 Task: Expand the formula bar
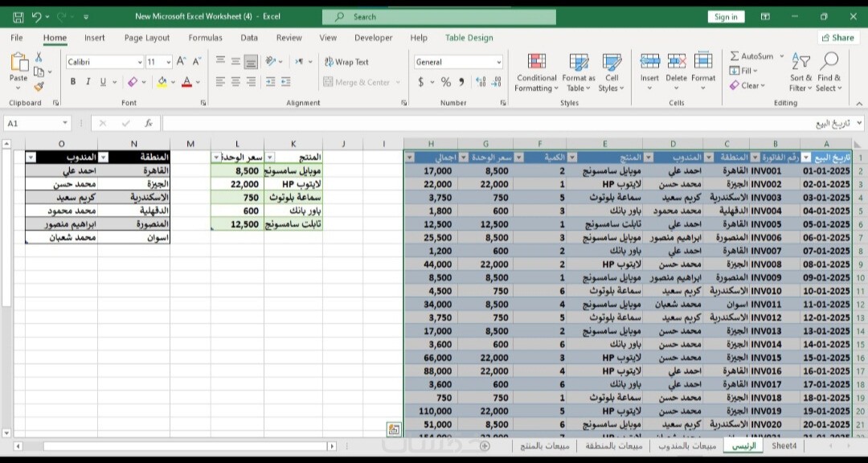point(859,123)
